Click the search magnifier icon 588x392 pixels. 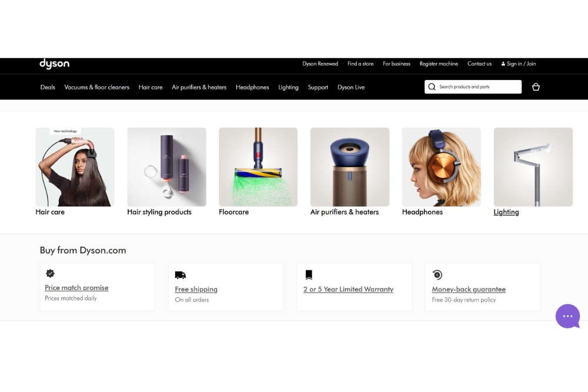click(x=432, y=87)
